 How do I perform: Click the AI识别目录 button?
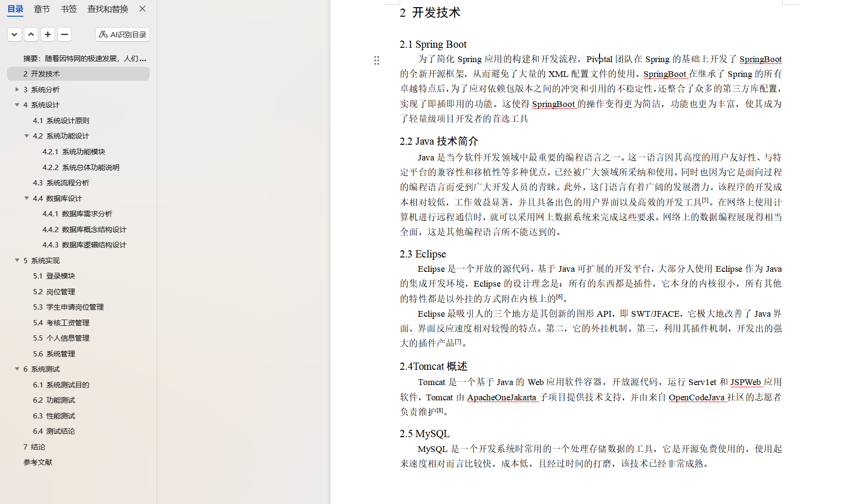(122, 34)
